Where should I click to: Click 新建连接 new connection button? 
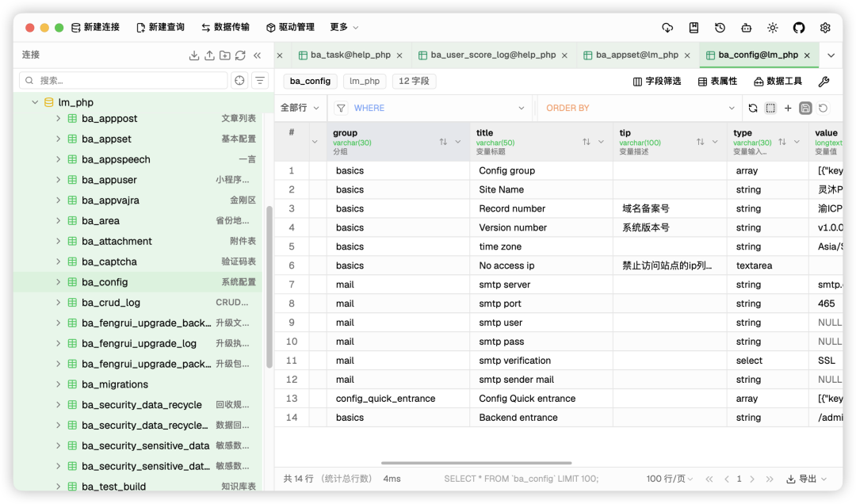pos(96,27)
